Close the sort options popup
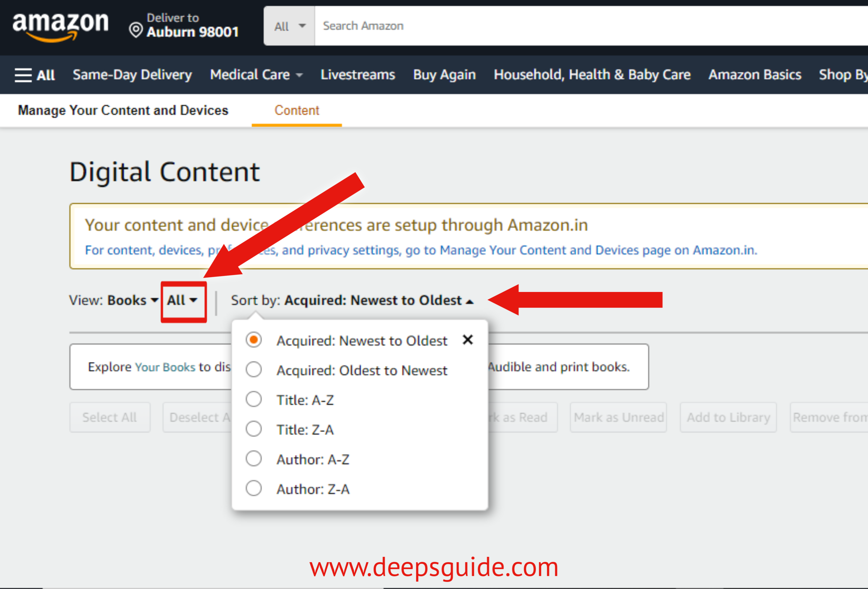 [468, 340]
